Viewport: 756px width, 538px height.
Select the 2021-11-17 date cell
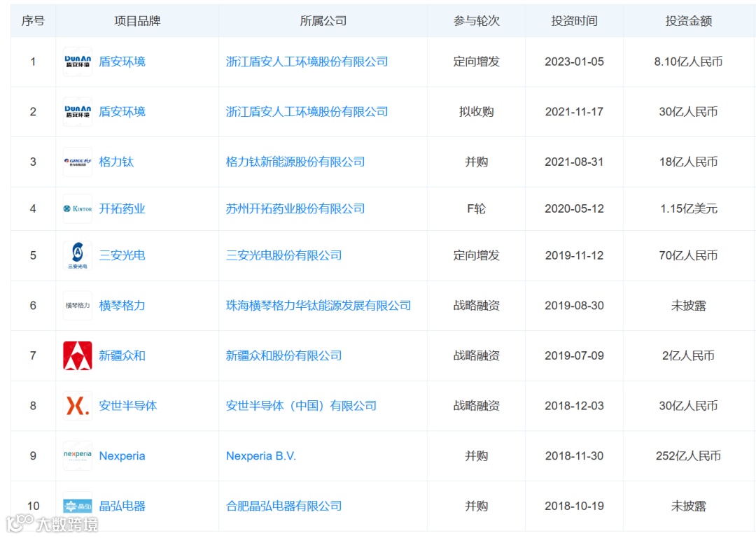coord(574,112)
